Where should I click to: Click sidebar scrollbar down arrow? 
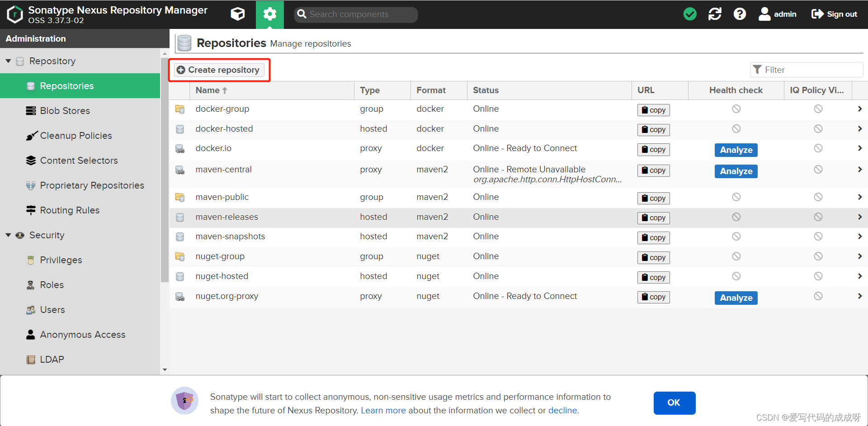coord(165,369)
